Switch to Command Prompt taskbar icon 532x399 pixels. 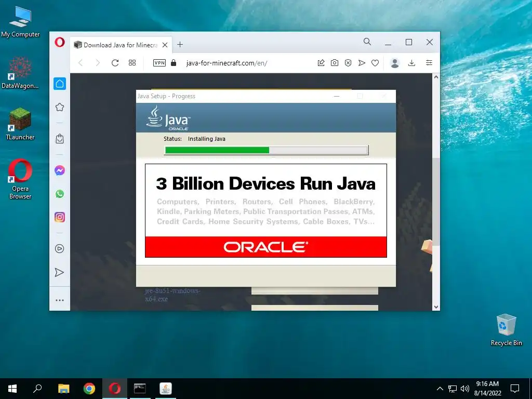point(140,389)
